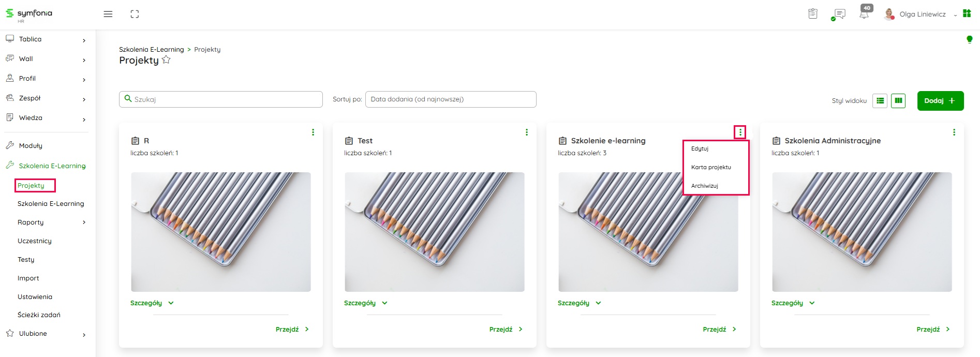Open three-dot menu on Szkolenia Administracyjne card
Viewport: 980px width, 357px height.
pos(954,132)
